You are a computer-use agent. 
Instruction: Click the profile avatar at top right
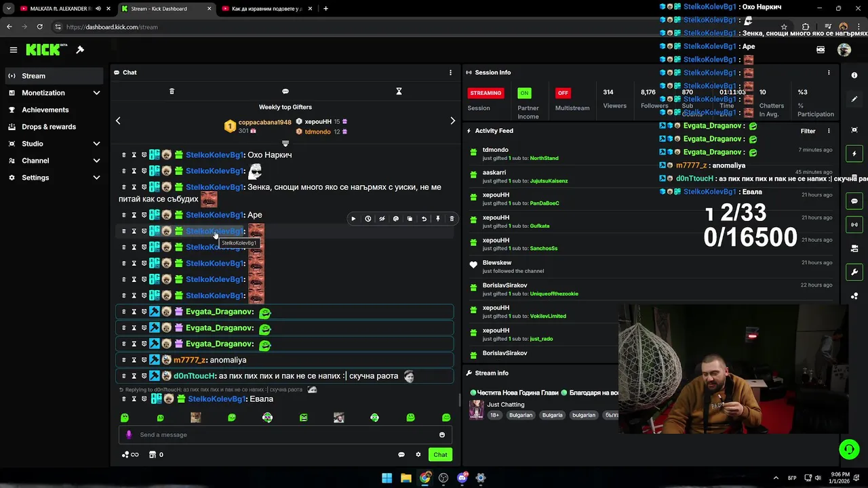coord(844,49)
